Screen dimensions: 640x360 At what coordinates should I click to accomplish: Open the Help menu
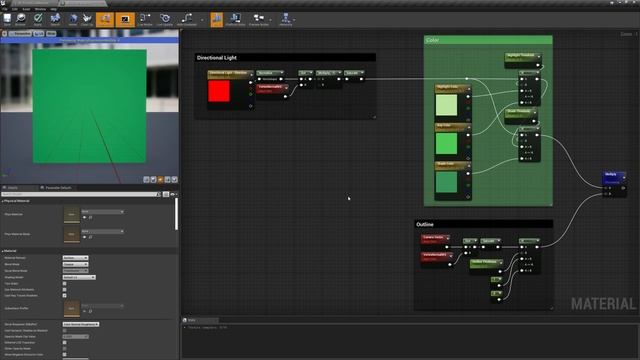pyautogui.click(x=53, y=9)
